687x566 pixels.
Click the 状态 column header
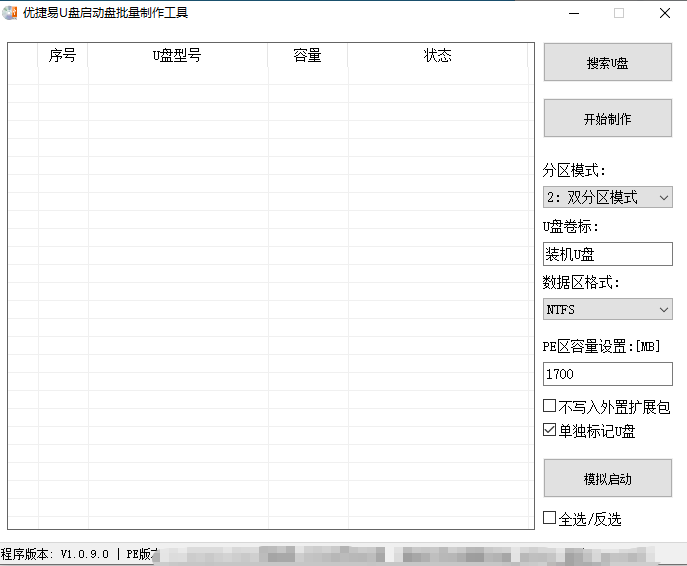437,56
